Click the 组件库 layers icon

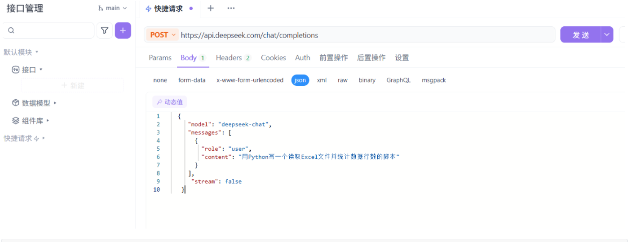click(16, 121)
